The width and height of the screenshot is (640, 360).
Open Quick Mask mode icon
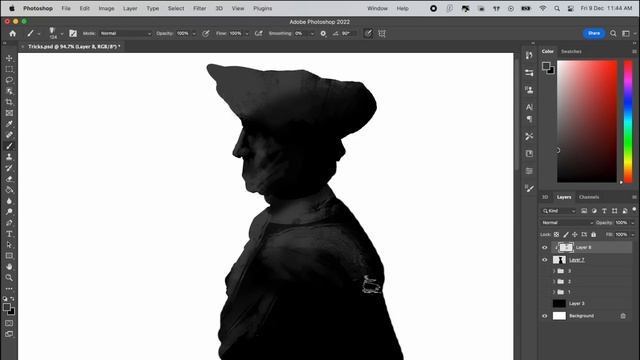click(9, 323)
